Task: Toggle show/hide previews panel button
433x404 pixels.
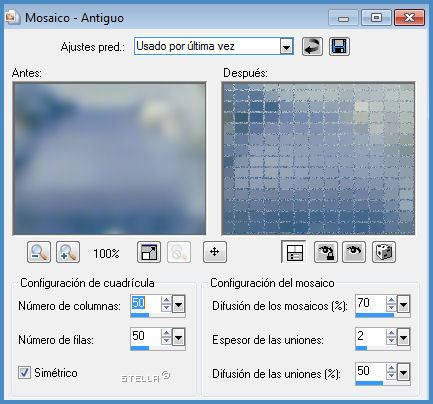Action: coord(294,252)
